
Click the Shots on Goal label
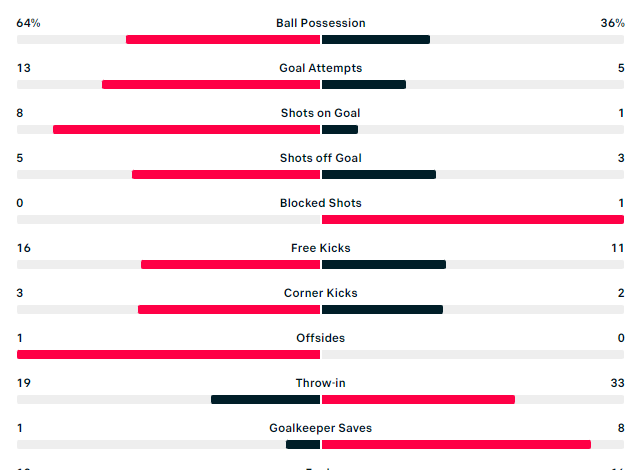click(320, 113)
